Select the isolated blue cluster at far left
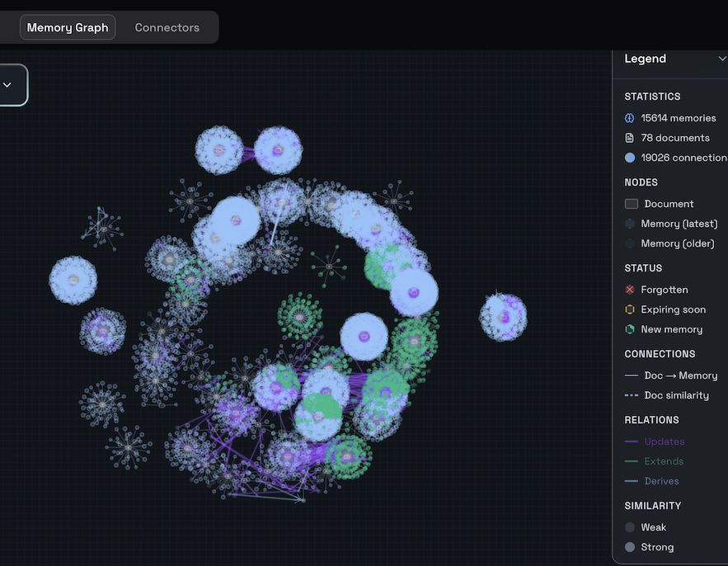Viewport: 728px width, 566px height. [73, 281]
